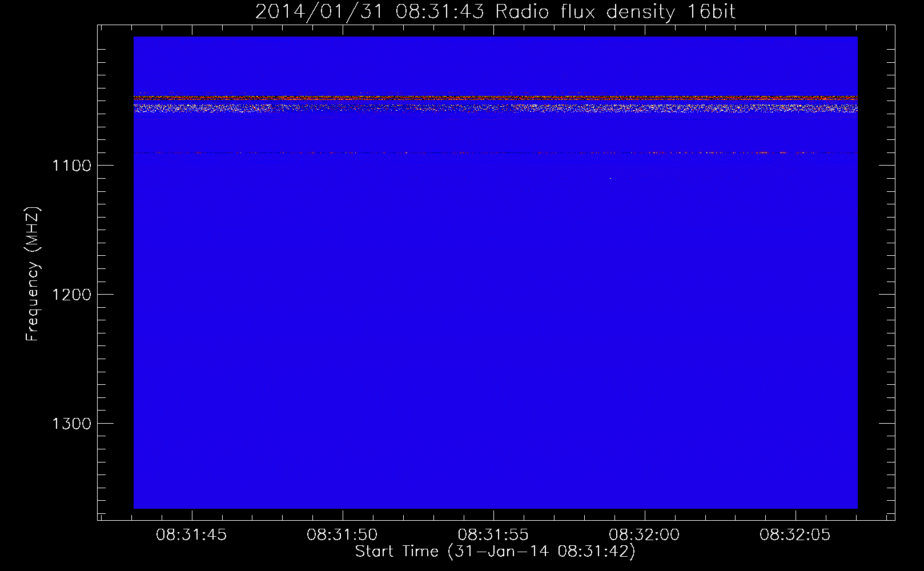Click the 08:32:05 time tick label
This screenshot has width=924, height=571.
click(795, 535)
